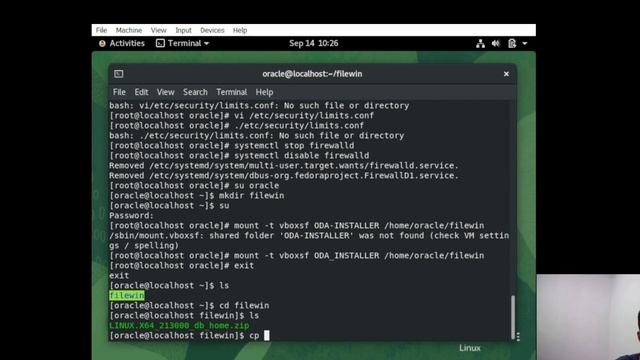The width and height of the screenshot is (640, 360).
Task: Open the clock calendar Sep 14 10:26
Action: tap(313, 43)
